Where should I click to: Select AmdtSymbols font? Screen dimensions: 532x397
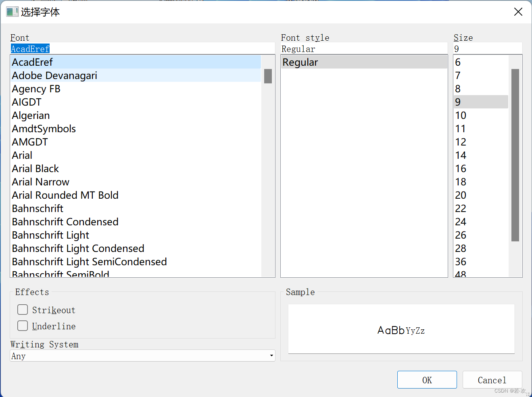[x=136, y=129]
